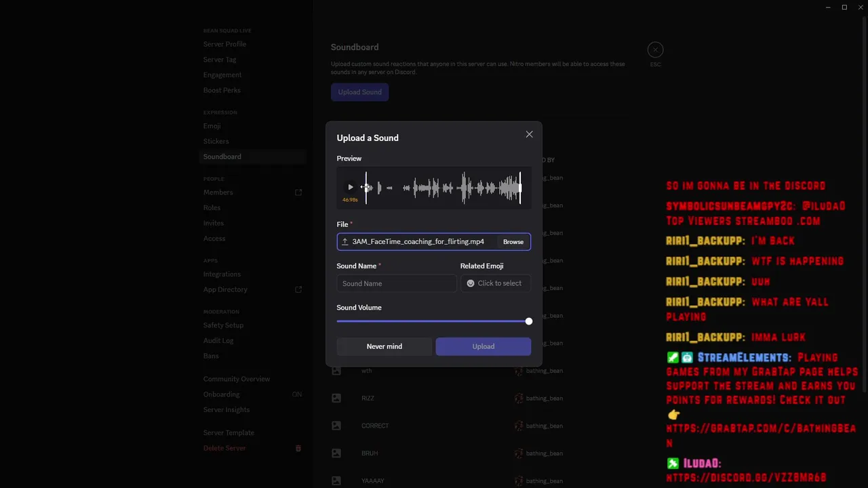
Task: Open Access settings
Action: click(214, 239)
